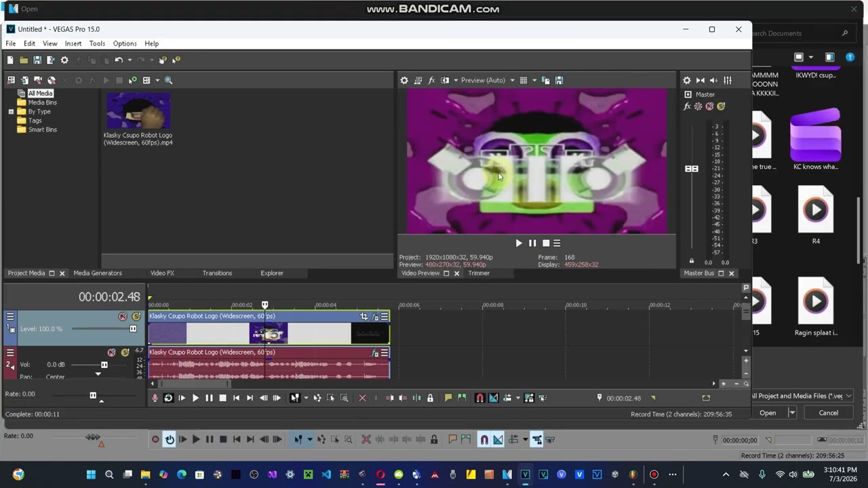Copy preview snapshot to clipboard
868x488 pixels.
[x=545, y=81]
